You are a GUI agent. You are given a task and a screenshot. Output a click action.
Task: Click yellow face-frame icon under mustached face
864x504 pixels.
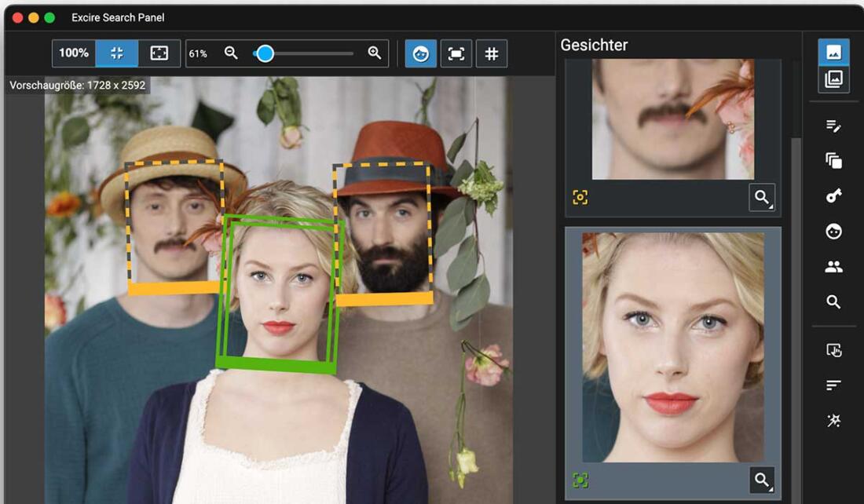580,198
